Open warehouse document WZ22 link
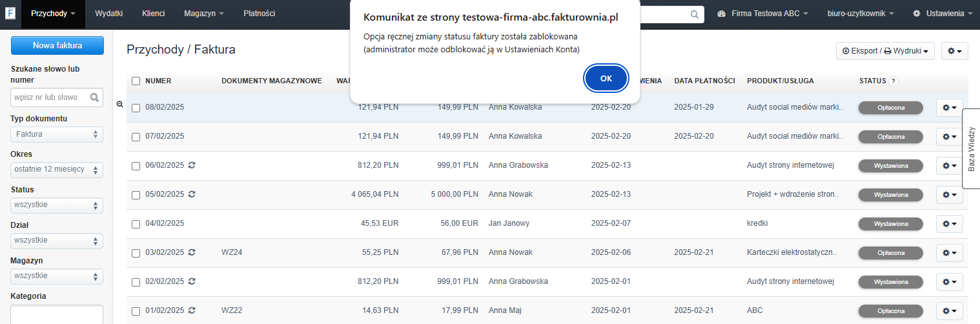The height and width of the screenshot is (324, 980). point(232,310)
